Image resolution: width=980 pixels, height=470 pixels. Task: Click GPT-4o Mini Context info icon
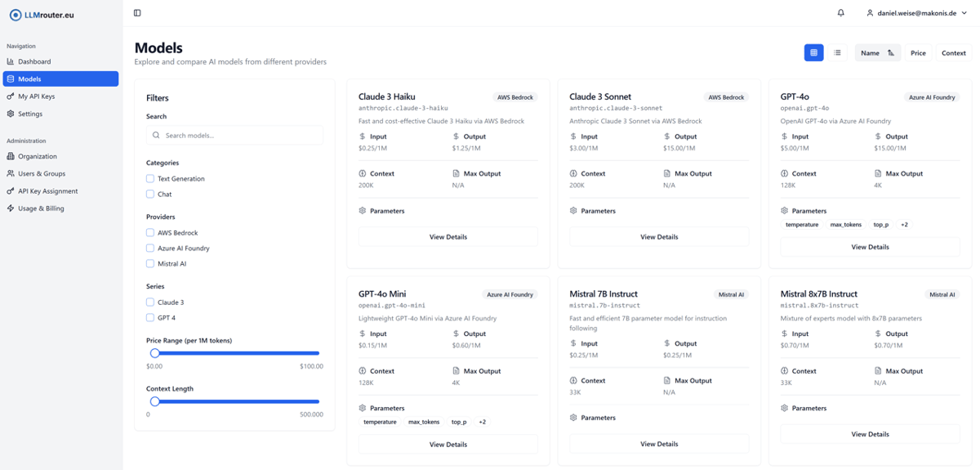[x=363, y=371]
